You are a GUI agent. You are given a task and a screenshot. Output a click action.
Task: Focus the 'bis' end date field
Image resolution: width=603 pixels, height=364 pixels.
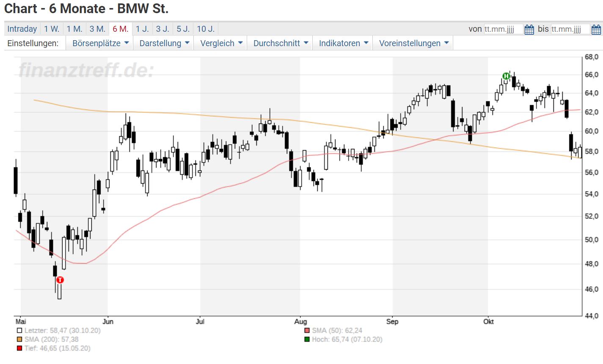tap(570, 29)
